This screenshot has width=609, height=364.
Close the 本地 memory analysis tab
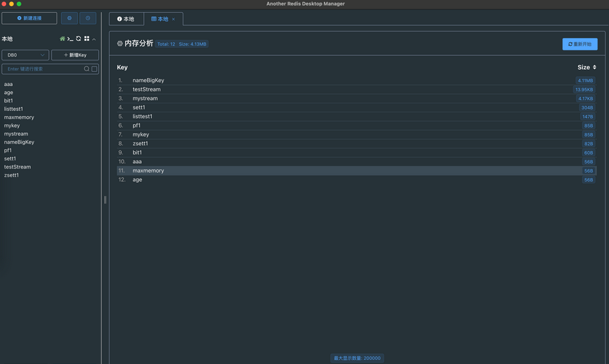pos(173,19)
